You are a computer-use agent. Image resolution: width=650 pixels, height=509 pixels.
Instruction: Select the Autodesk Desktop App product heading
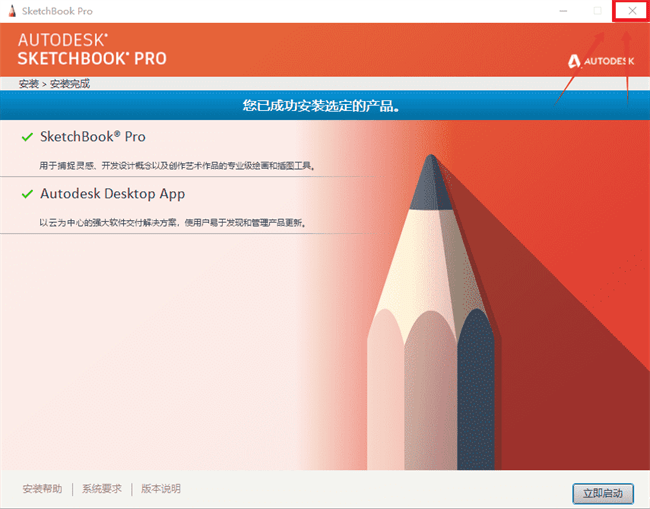[112, 194]
